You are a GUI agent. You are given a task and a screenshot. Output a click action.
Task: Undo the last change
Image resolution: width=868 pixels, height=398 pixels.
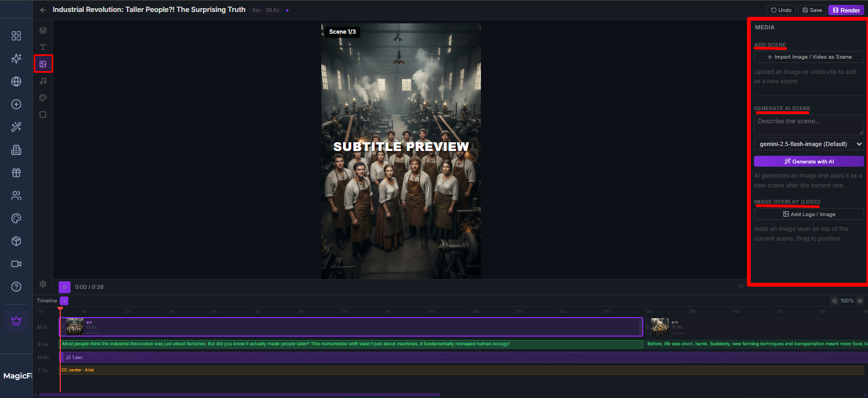781,10
